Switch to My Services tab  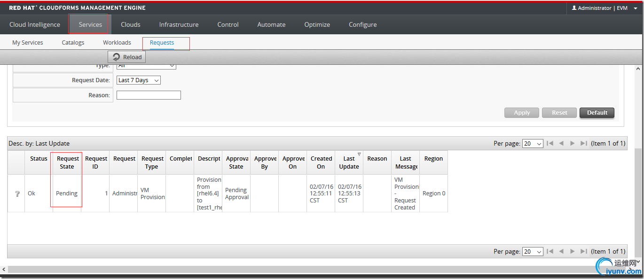(27, 42)
